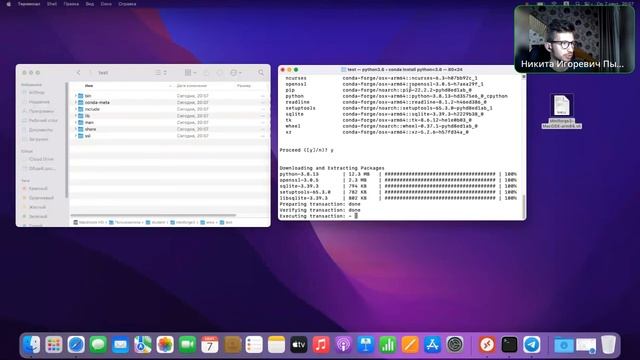Launch Safari from Dock
This screenshot has height=360, width=640.
pyautogui.click(x=76, y=345)
